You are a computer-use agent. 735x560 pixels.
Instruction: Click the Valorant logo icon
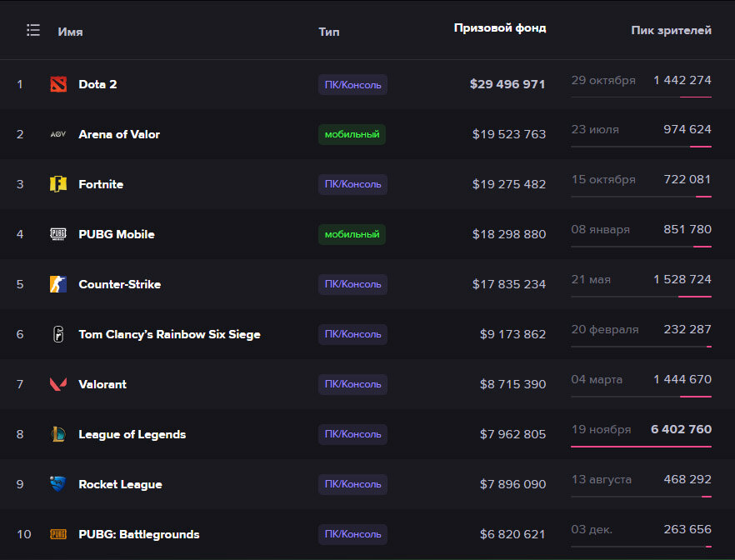[x=57, y=384]
